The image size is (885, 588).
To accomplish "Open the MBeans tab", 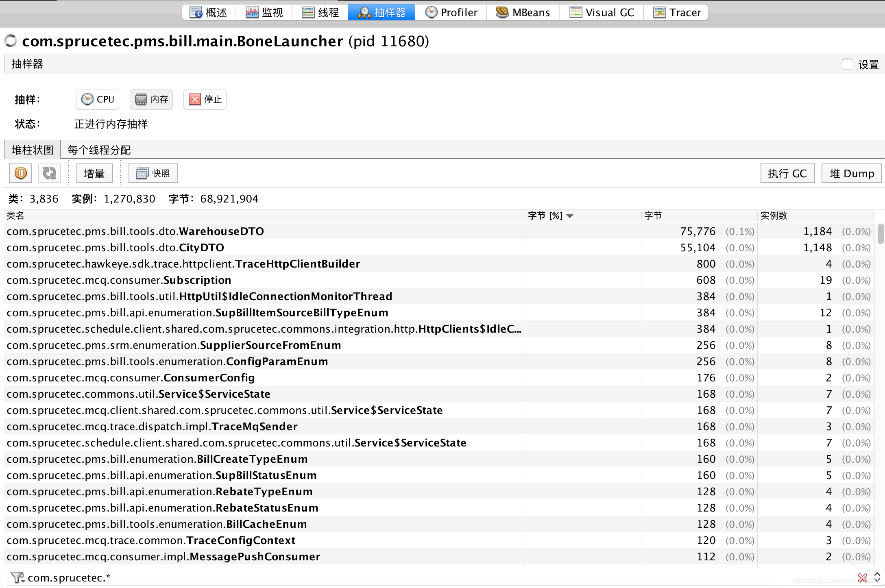I will pos(523,13).
